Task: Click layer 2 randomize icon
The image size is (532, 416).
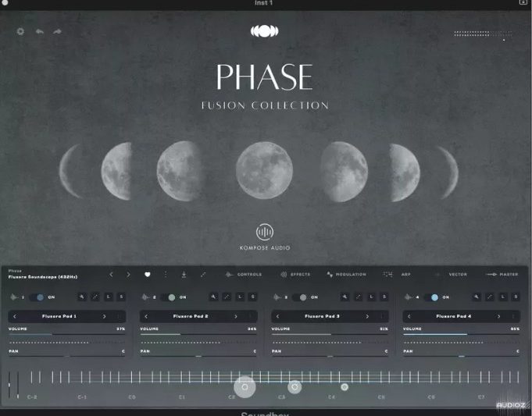Action: click(x=227, y=297)
